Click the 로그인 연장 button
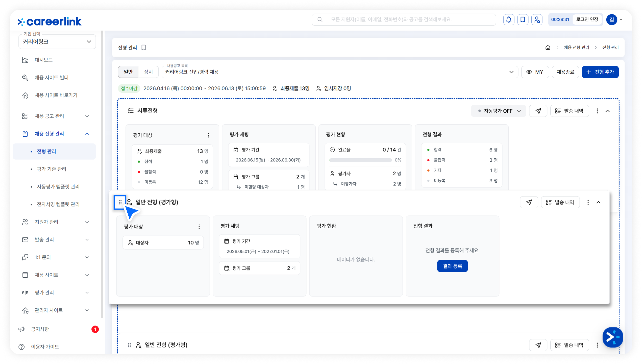Image resolution: width=642 pixels, height=364 pixels. [587, 19]
